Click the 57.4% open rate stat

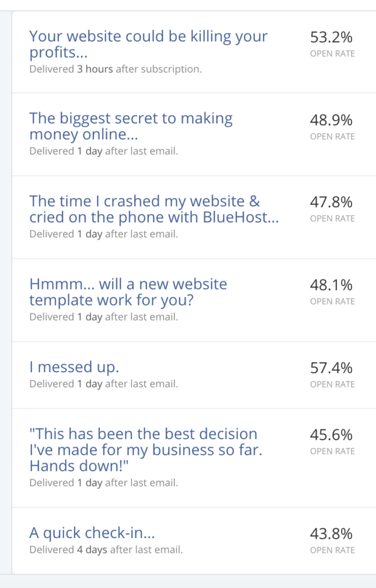tap(331, 368)
